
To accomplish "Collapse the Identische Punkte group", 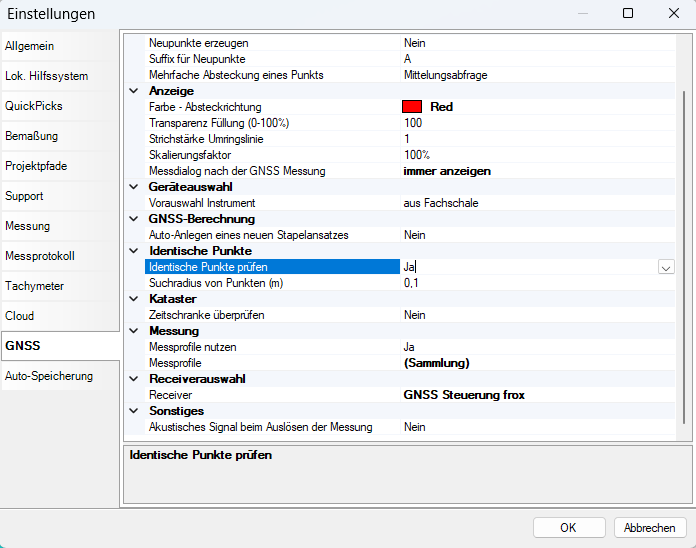I will 134,251.
